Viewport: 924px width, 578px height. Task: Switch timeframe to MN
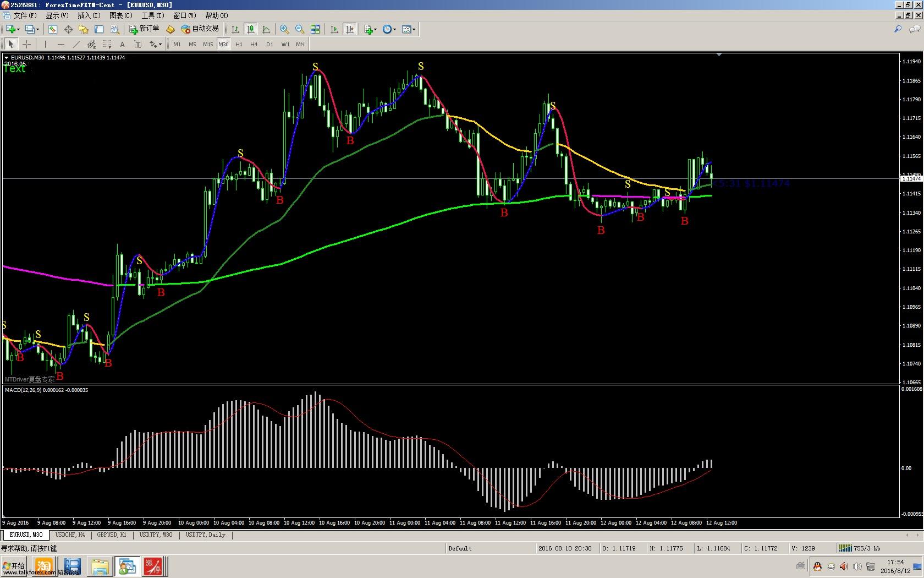[x=300, y=44]
